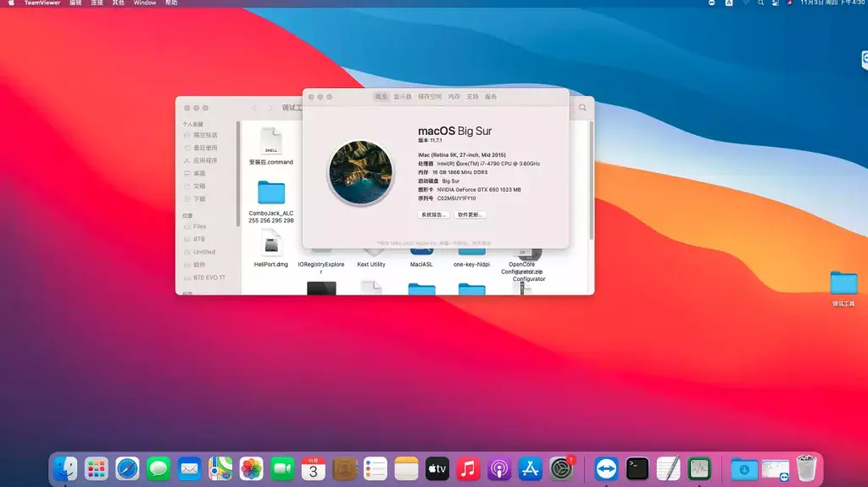Switch to 显示器 tab
Viewport: 868px width, 487px height.
(403, 97)
